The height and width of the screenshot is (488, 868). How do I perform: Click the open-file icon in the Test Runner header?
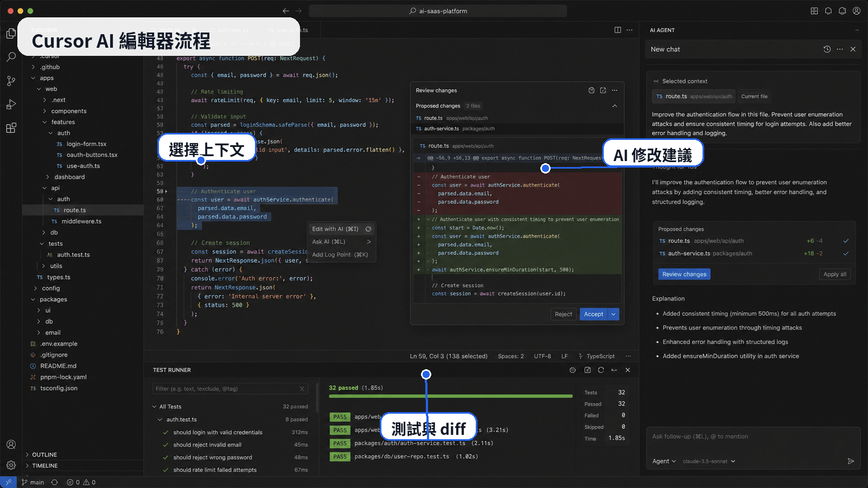point(588,370)
